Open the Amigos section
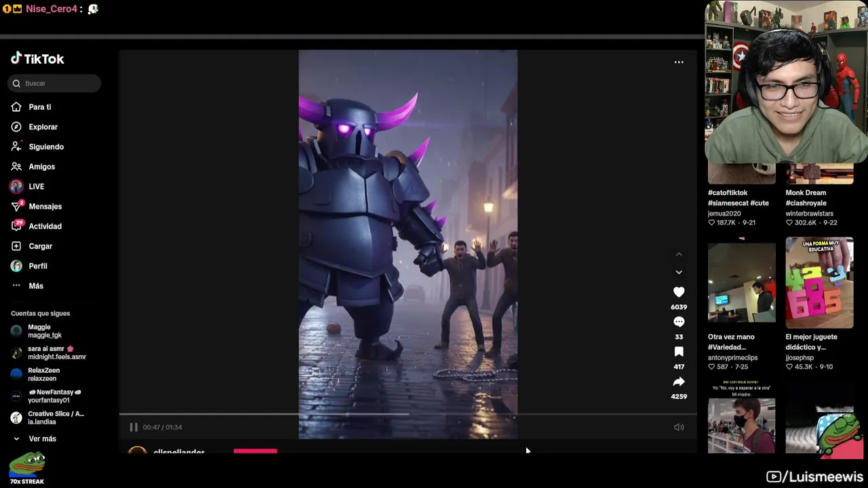The width and height of the screenshot is (868, 488). pyautogui.click(x=41, y=167)
